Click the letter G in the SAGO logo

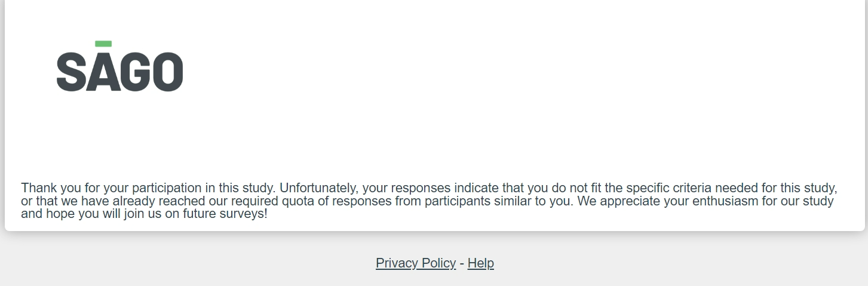coord(134,72)
